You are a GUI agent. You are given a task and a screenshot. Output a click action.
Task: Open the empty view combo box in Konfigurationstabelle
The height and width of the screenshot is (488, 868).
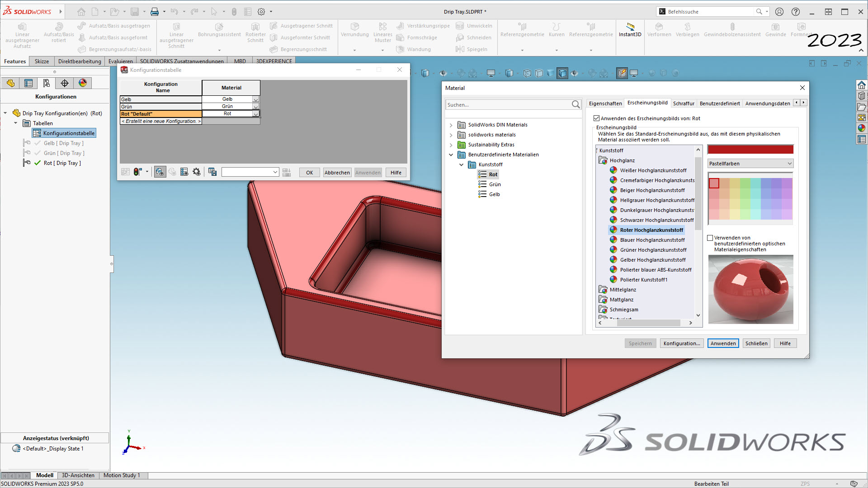250,172
